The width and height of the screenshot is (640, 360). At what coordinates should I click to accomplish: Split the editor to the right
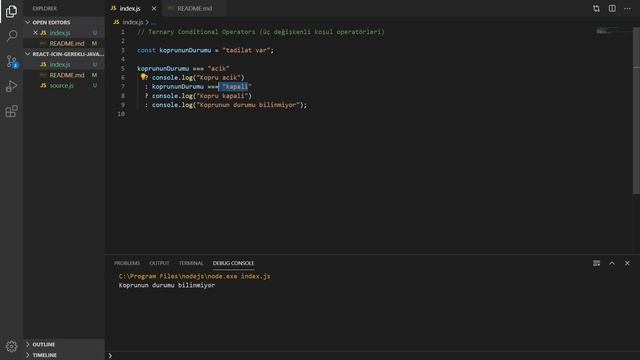612,8
